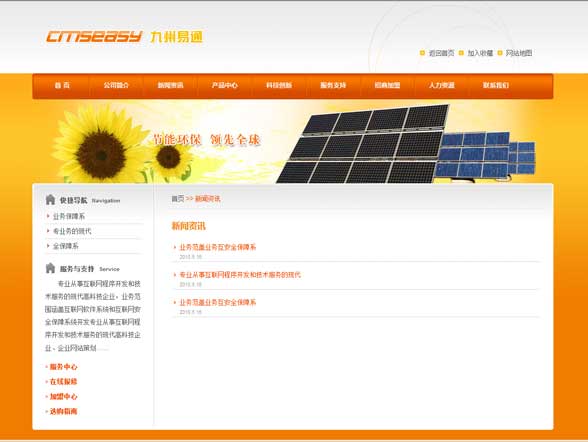Viewport: 588px width, 442px height.
Task: Open the news article 专业从事互联网程序开发
Action: tap(240, 275)
